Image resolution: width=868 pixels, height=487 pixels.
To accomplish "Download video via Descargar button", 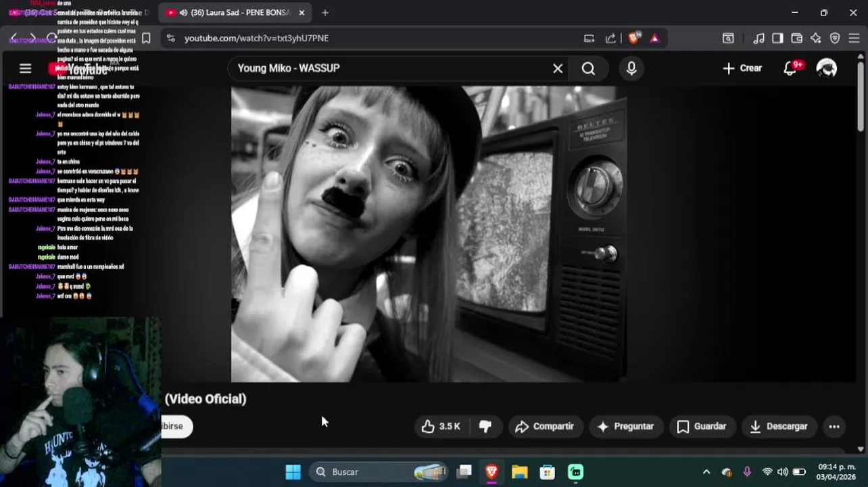I will click(x=779, y=426).
